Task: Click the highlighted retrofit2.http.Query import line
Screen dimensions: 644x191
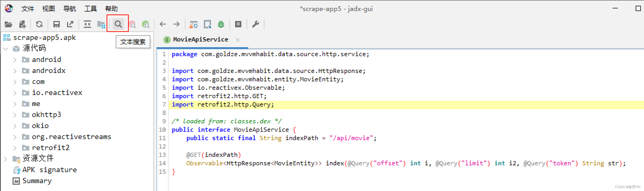Action: pos(223,104)
